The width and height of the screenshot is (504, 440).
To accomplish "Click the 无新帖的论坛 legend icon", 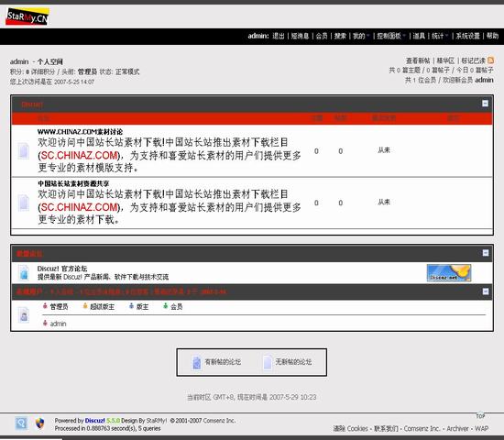I will click(x=267, y=363).
